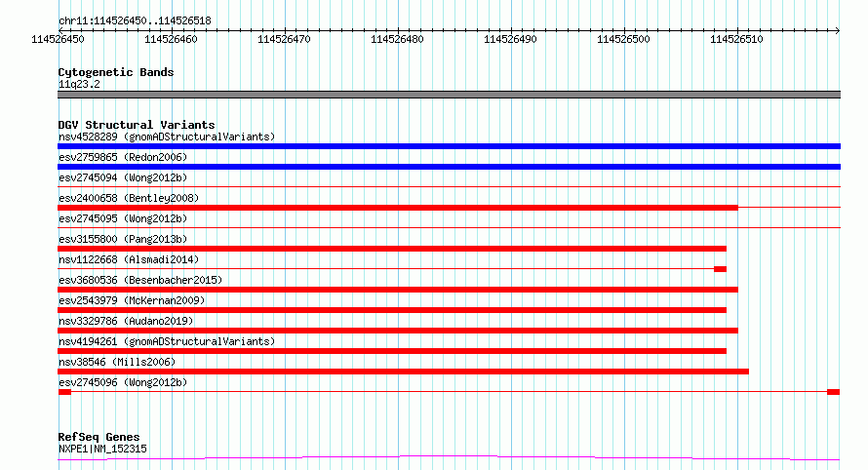Open the DGV Structural Variants track title
The width and height of the screenshot is (868, 470).
point(137,125)
